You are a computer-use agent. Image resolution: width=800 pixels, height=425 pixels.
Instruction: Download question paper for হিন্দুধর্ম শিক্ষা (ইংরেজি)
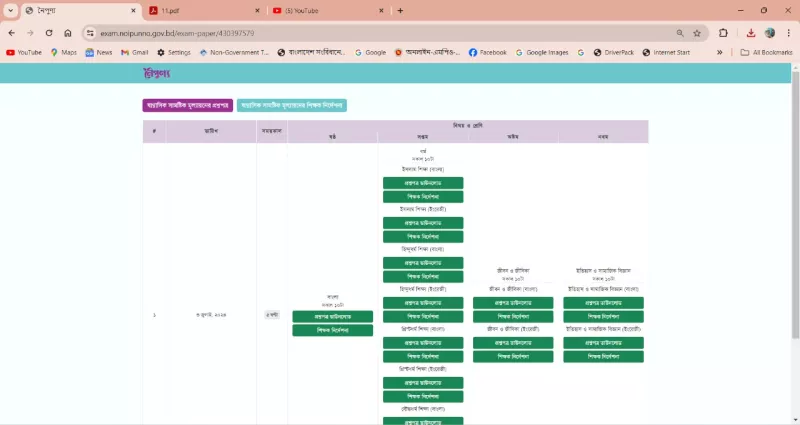pos(423,303)
